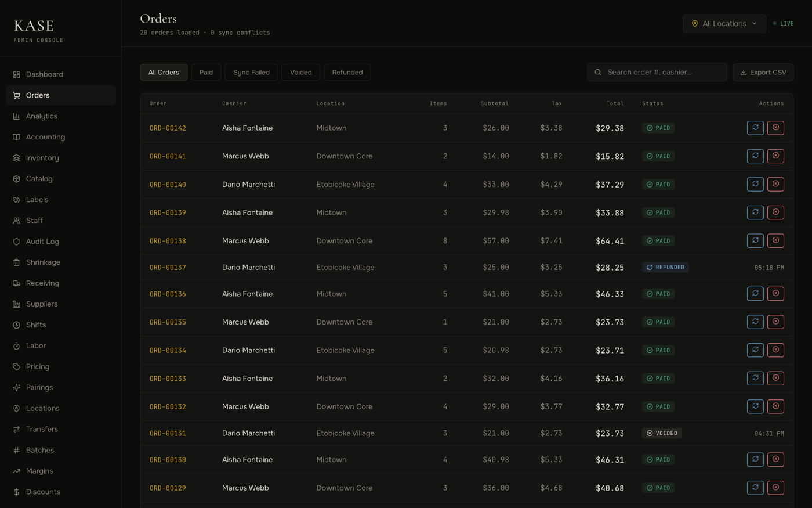Click refund icon for order ORD-00130
The width and height of the screenshot is (812, 508).
point(755,459)
